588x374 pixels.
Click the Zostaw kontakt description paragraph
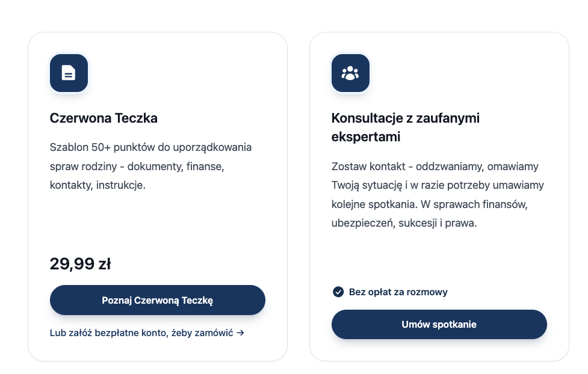point(438,194)
